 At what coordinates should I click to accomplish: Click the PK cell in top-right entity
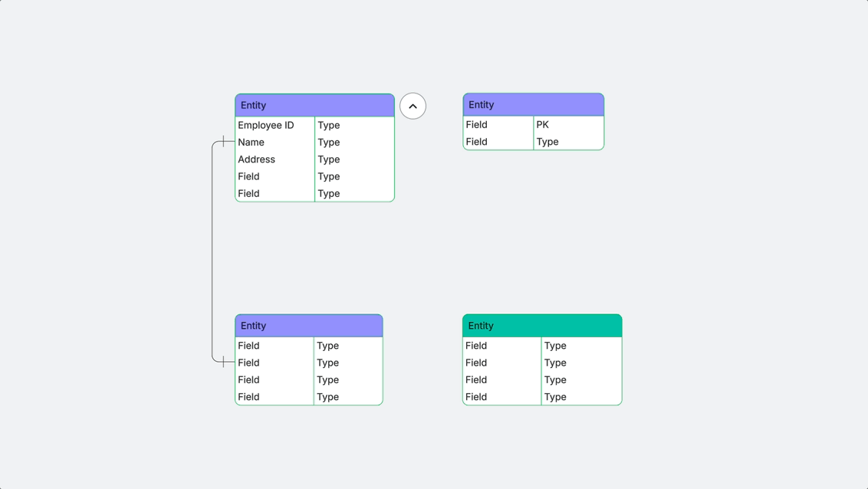(x=568, y=124)
